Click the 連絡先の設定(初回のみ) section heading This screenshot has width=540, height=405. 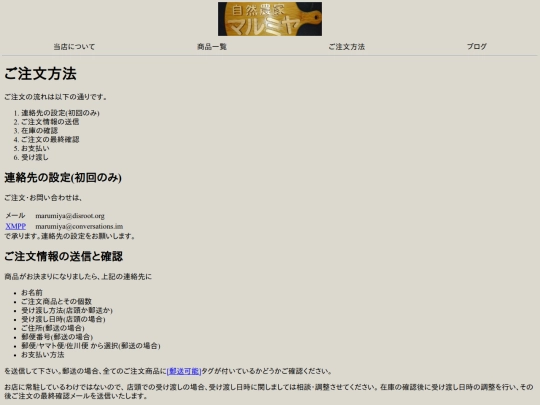tap(63, 178)
